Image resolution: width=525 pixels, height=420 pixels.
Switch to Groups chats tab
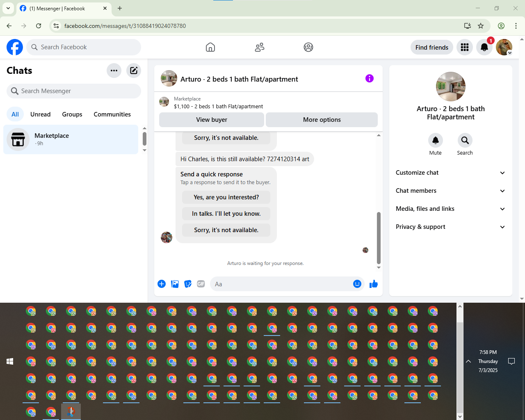point(72,114)
